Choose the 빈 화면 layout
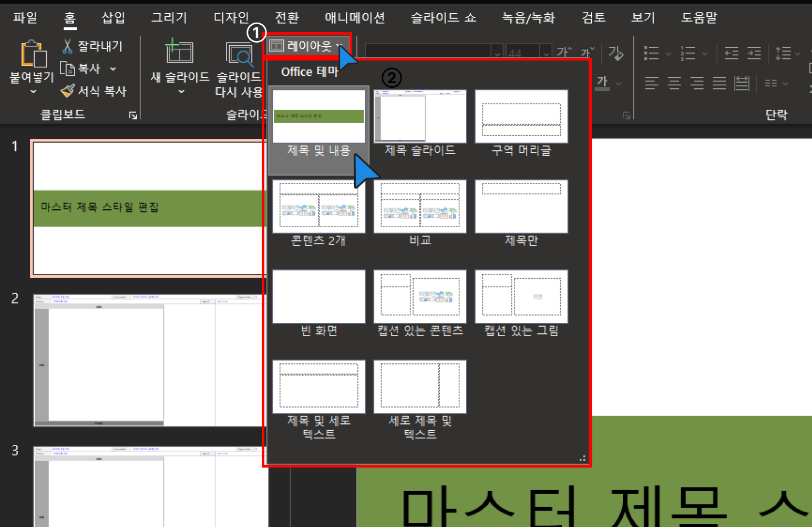This screenshot has height=527, width=812. click(319, 304)
